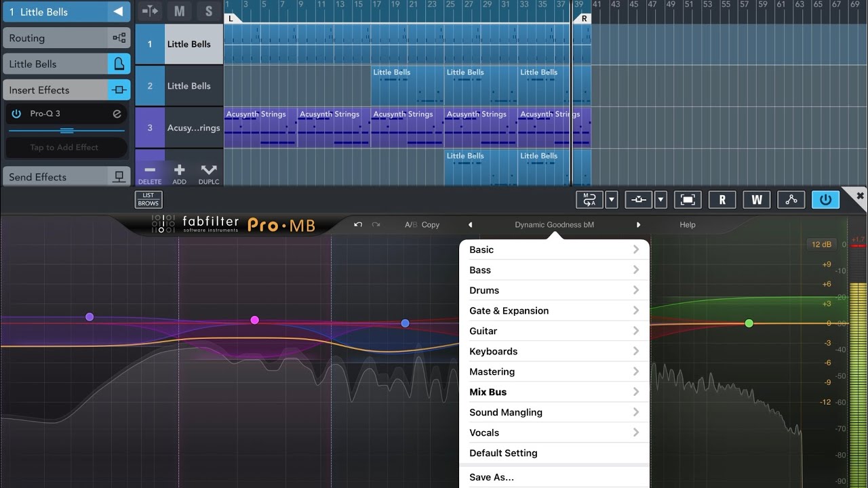Screen dimensions: 868x488
Task: Open the Dynamic Goodness bM preset menu
Action: point(554,224)
